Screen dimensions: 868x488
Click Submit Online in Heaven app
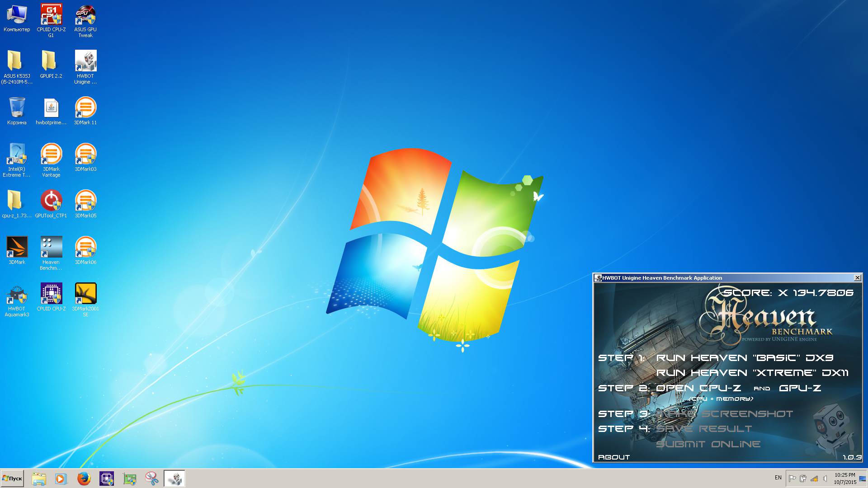click(x=708, y=444)
